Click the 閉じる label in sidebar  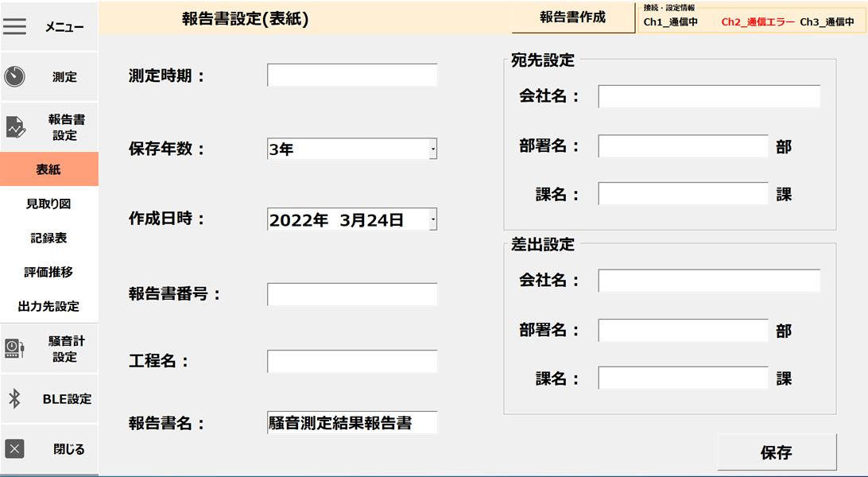pos(69,449)
